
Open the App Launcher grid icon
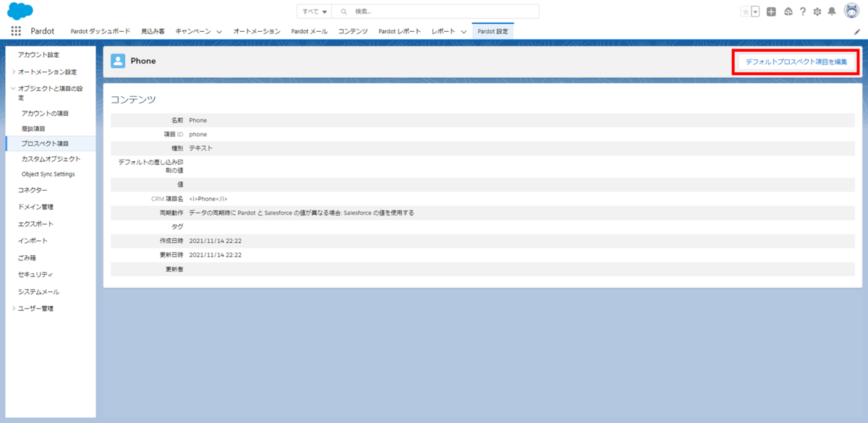[16, 31]
